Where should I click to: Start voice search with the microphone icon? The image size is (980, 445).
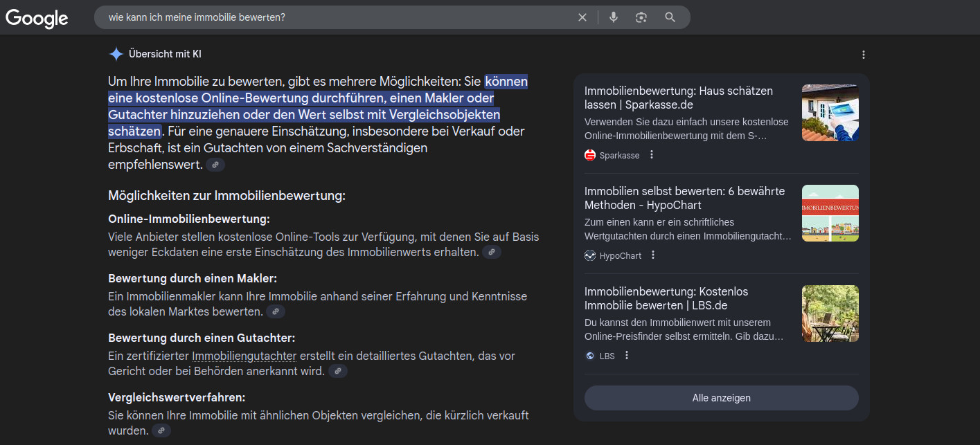point(614,17)
